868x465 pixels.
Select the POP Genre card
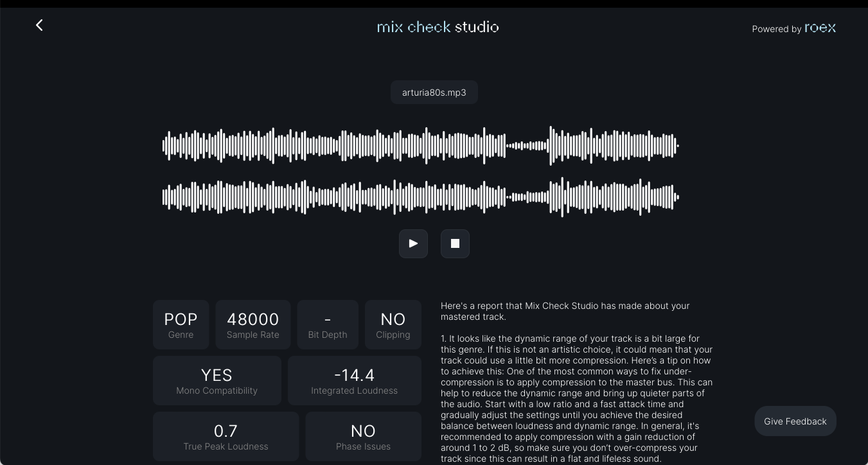181,325
